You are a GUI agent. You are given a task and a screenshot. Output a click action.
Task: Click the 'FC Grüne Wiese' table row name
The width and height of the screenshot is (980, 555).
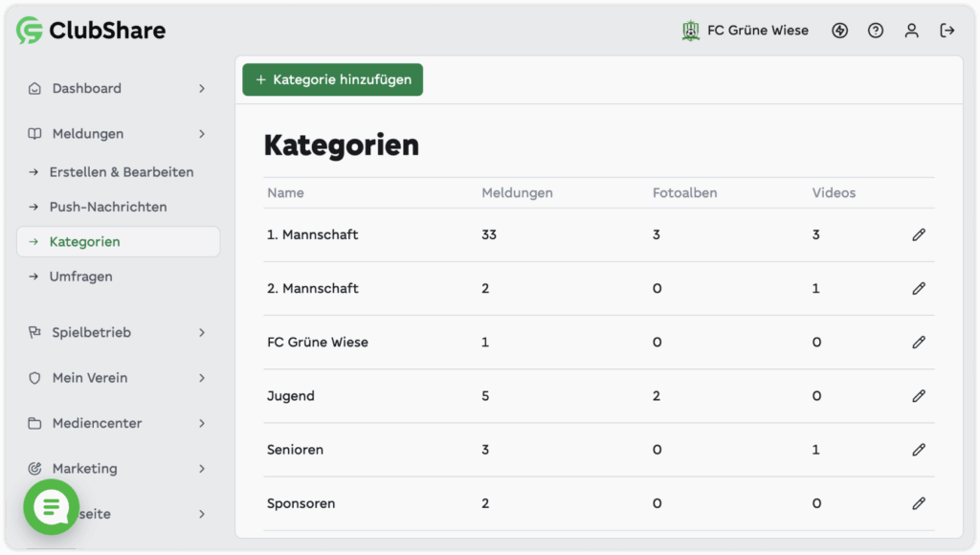(318, 343)
